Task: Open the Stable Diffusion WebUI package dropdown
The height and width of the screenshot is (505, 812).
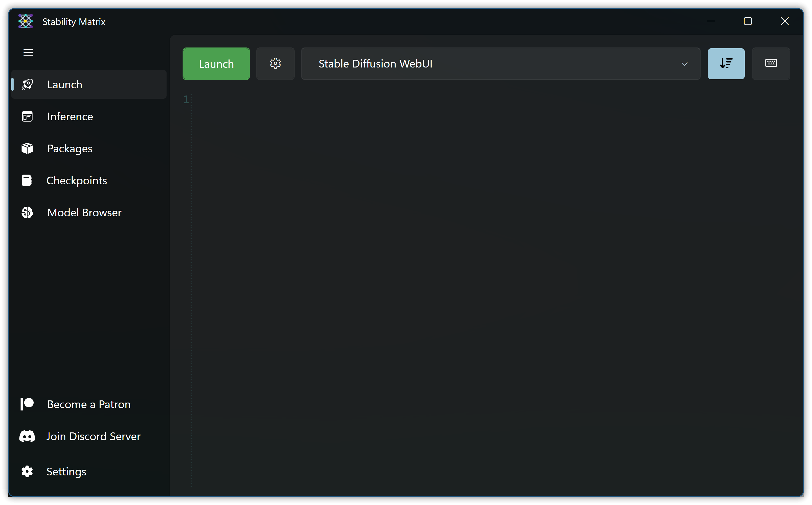Action: click(500, 63)
